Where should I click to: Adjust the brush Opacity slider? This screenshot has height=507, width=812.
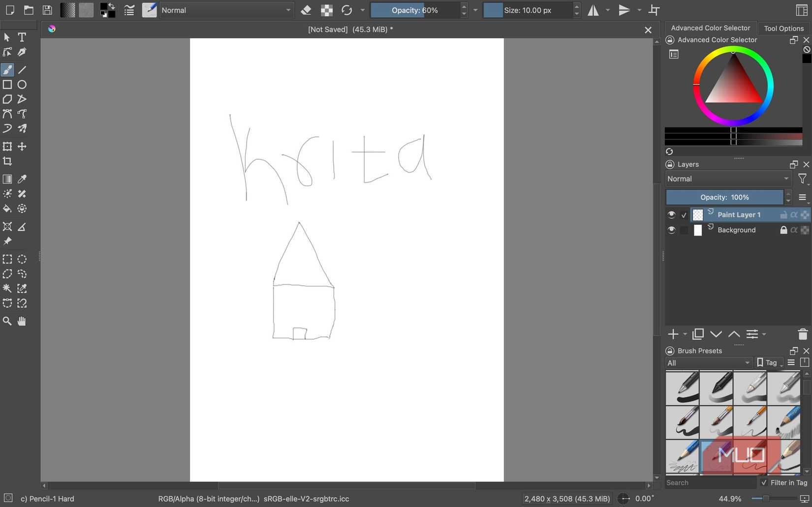[414, 10]
